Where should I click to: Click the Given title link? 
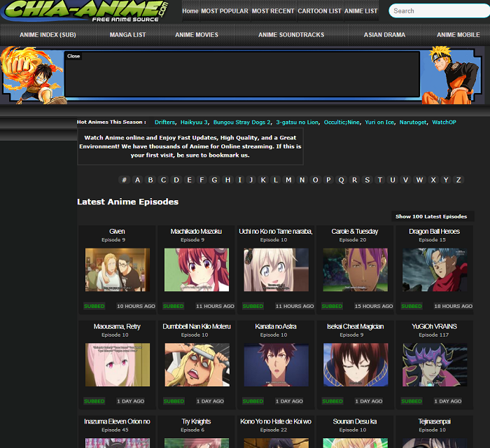117,232
